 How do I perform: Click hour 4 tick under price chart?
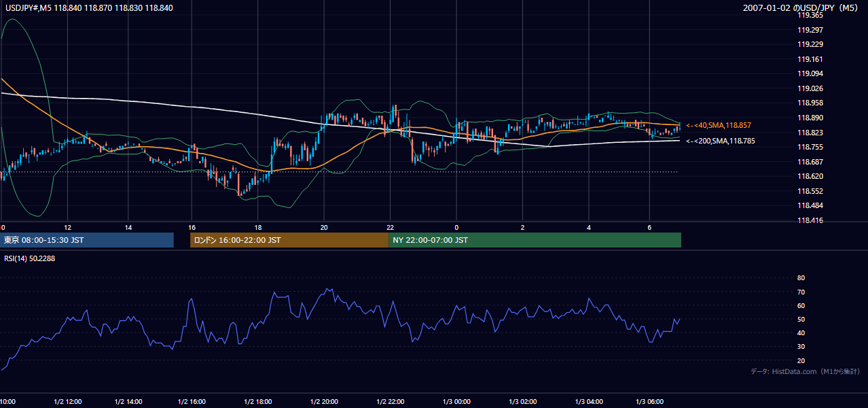pos(589,227)
